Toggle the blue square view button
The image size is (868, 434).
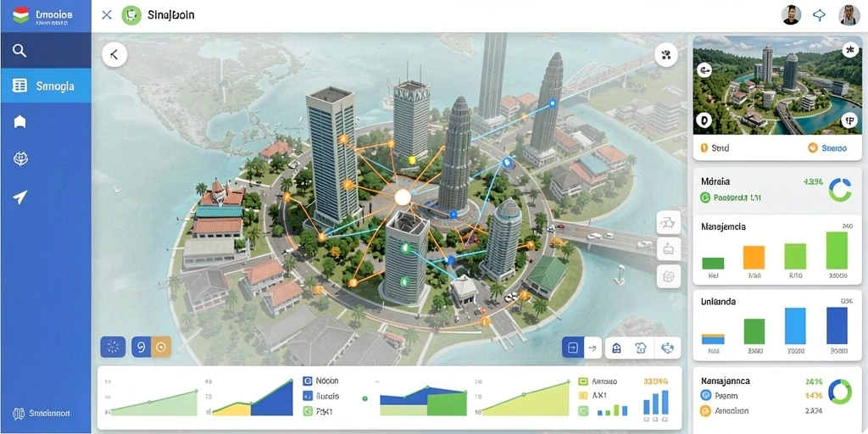coord(573,348)
